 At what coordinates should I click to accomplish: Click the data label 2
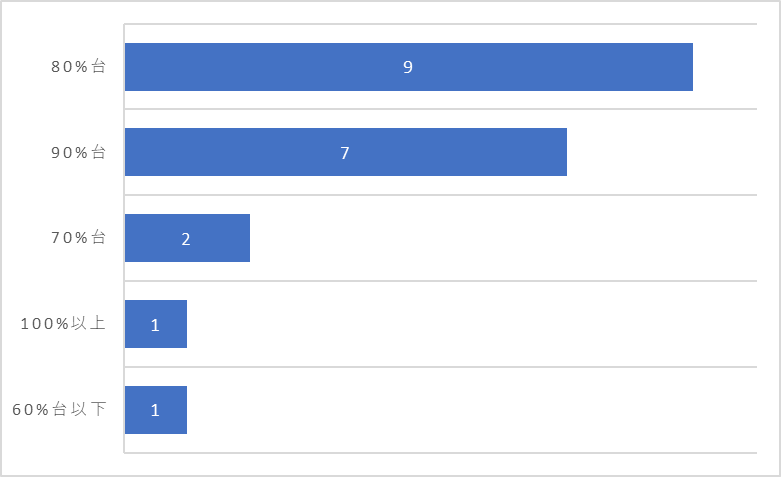click(x=186, y=239)
